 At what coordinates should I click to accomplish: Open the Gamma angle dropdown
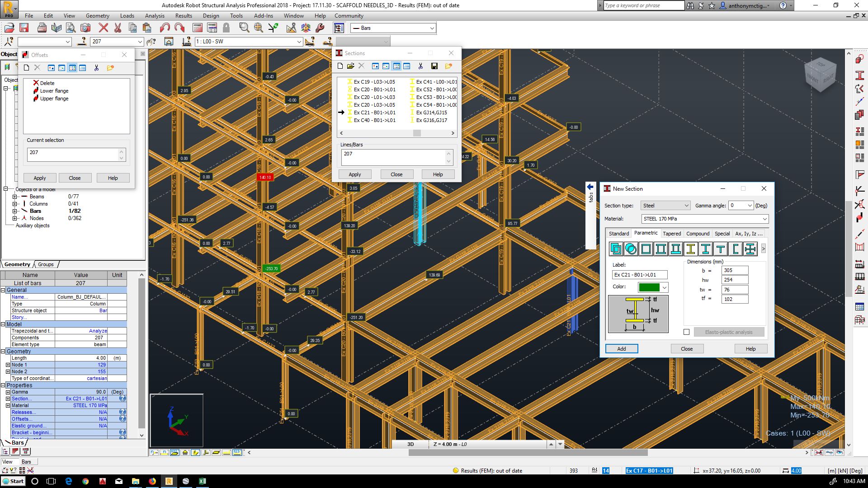pyautogui.click(x=750, y=205)
